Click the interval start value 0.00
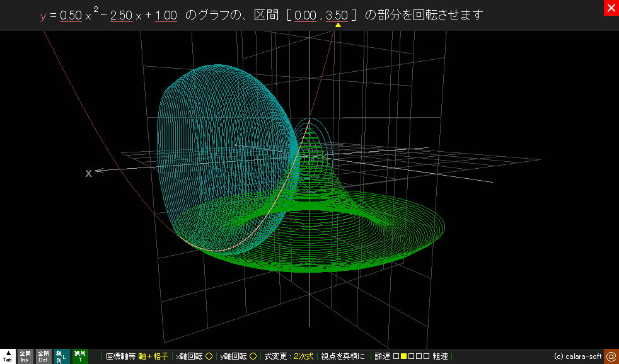 pyautogui.click(x=305, y=16)
